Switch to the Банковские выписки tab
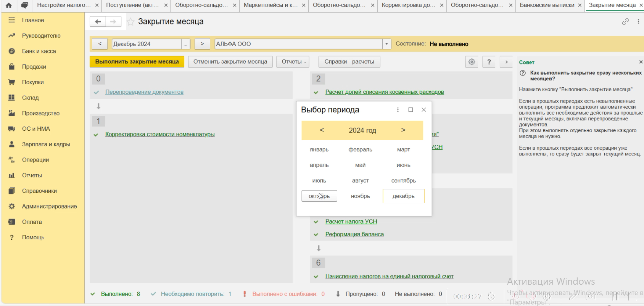This screenshot has height=306, width=644. point(547,5)
